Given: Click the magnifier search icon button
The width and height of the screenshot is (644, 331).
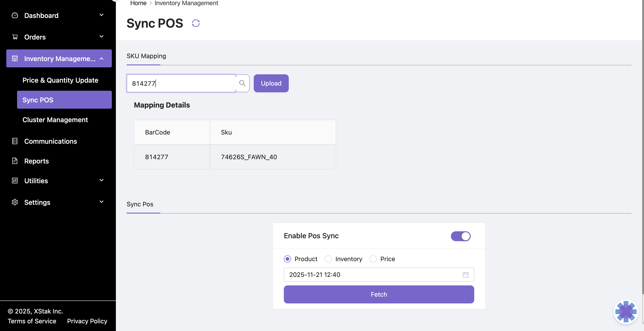Looking at the screenshot, I should click(x=242, y=83).
